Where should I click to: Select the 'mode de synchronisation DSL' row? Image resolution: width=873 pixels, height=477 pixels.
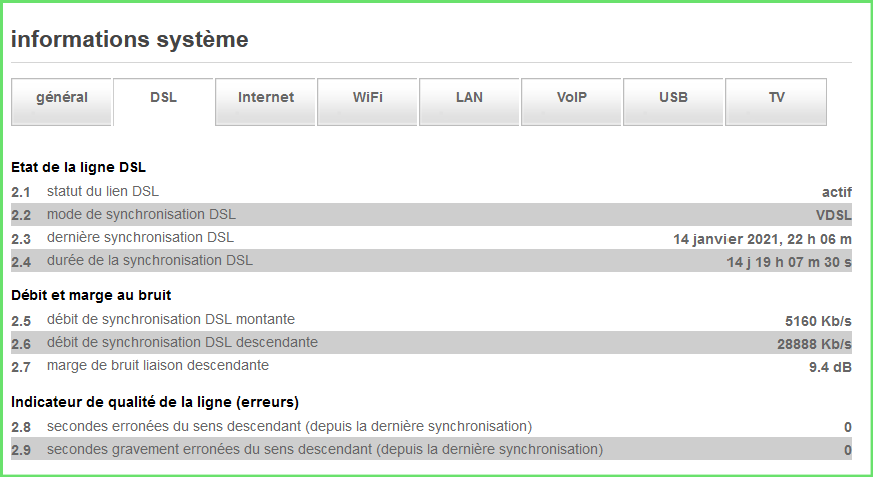141,215
